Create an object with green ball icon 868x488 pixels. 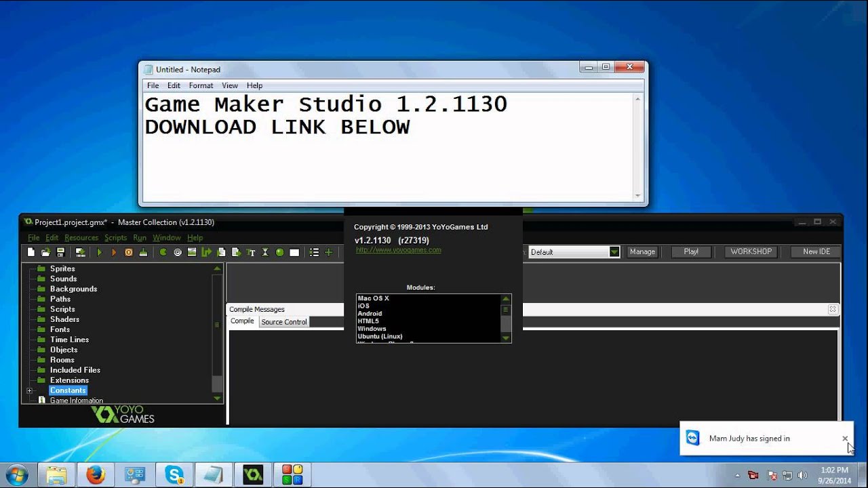coord(279,252)
